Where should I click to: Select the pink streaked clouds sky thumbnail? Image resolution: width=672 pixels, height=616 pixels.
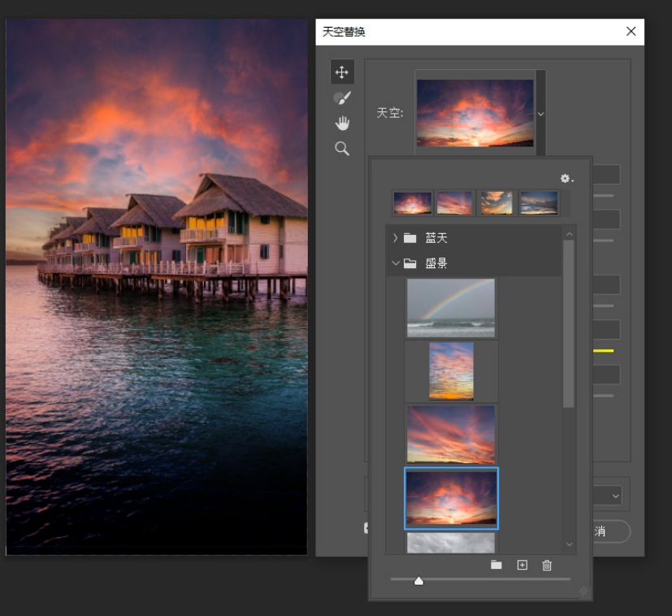pyautogui.click(x=451, y=434)
